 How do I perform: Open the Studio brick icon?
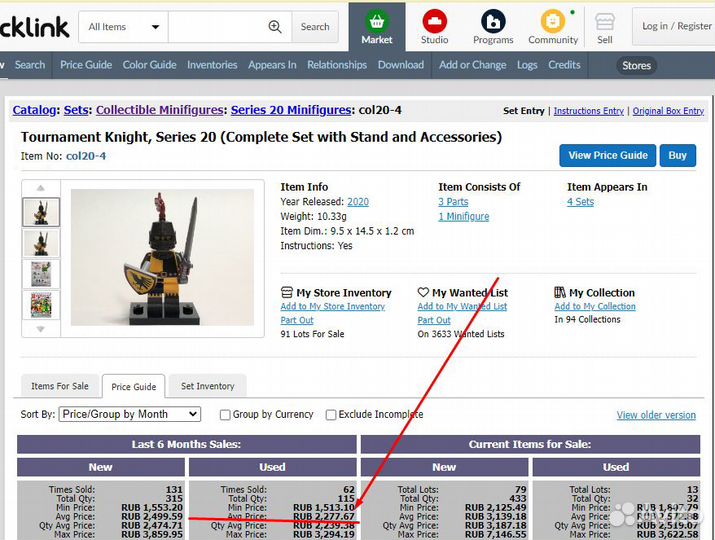pos(434,21)
